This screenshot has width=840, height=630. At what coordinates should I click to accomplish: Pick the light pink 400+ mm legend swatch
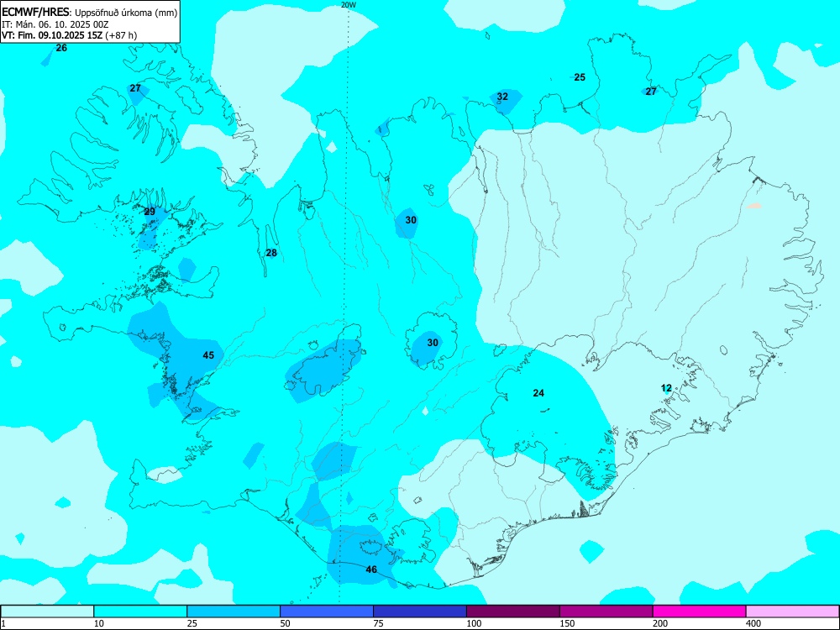coord(793,612)
